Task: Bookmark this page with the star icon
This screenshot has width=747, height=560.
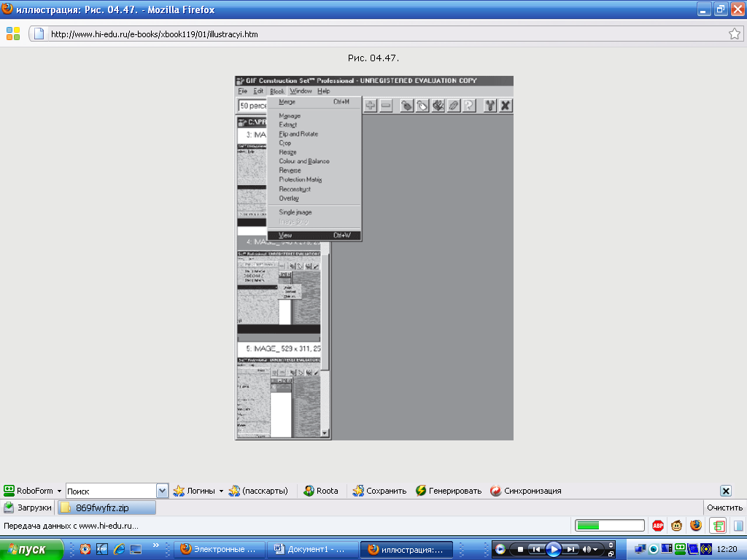Action: click(735, 34)
